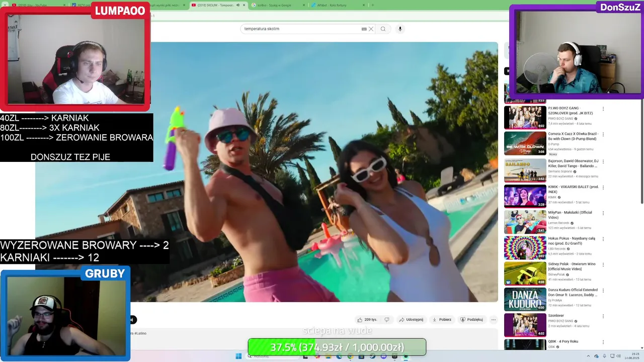Viewport: 644px width, 362px height.
Task: Close the scribio Google search tab
Action: tap(304, 5)
